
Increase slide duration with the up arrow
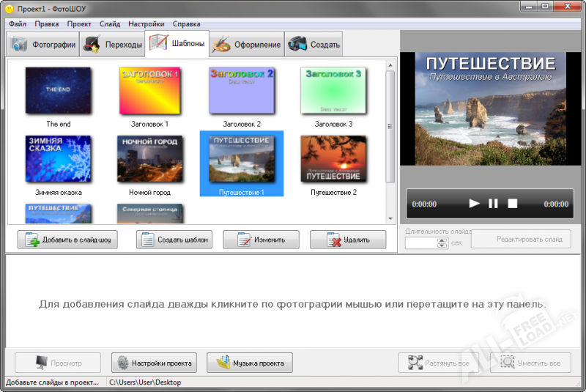tap(442, 240)
